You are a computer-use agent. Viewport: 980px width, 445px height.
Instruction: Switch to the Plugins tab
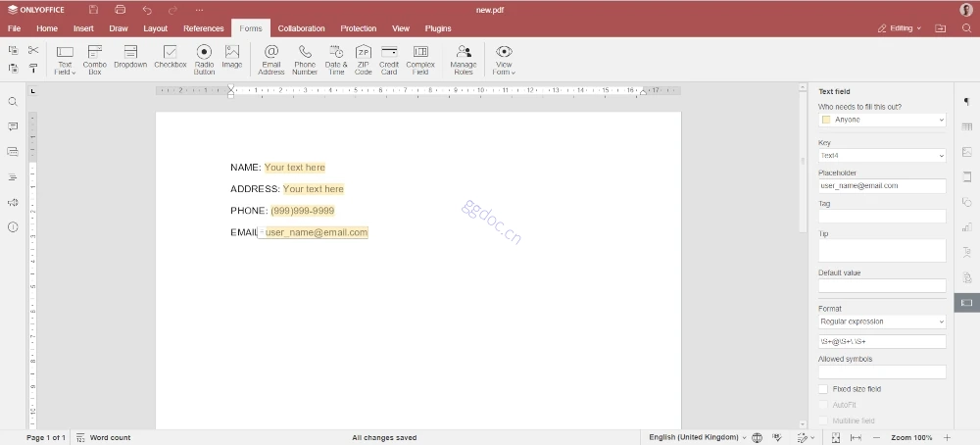[438, 28]
